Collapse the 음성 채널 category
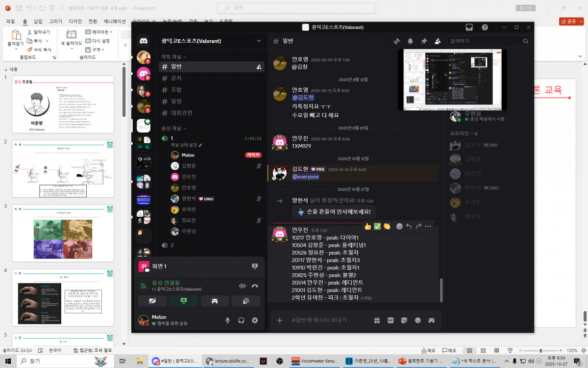This screenshot has width=588, height=368. 173,128
